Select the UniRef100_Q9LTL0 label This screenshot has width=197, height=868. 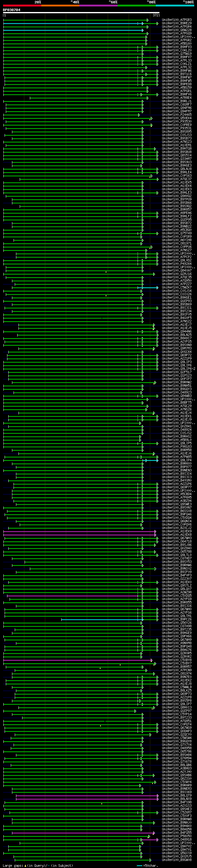point(177,555)
